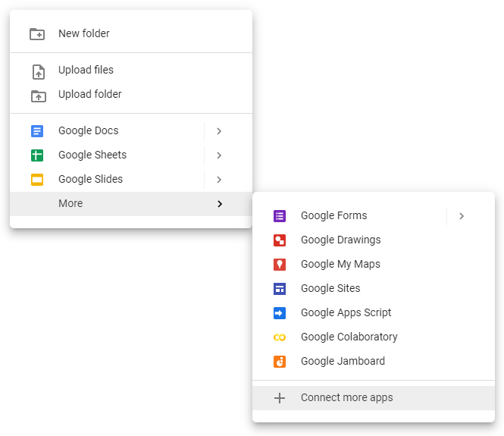This screenshot has width=504, height=436.
Task: Click the blue Google Docs icon
Action: point(37,131)
